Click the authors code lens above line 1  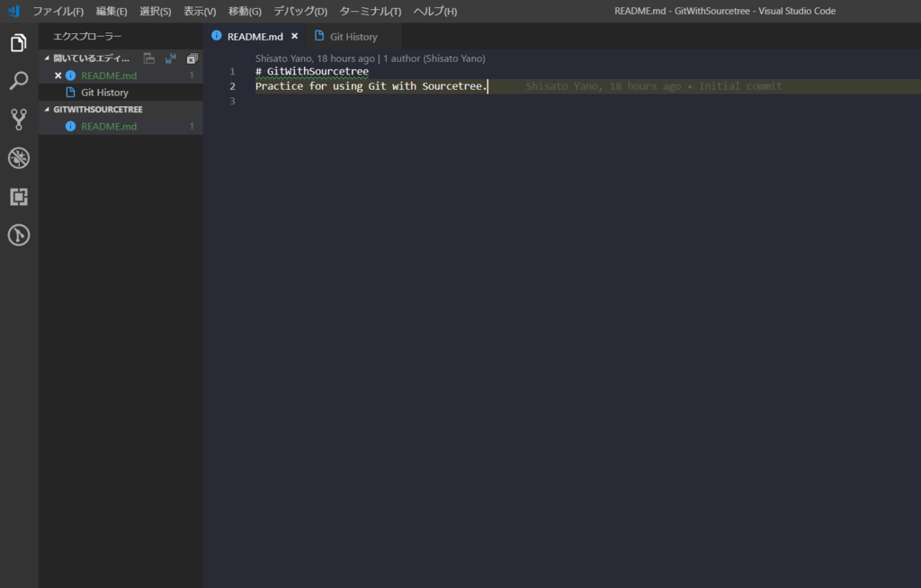tap(370, 58)
